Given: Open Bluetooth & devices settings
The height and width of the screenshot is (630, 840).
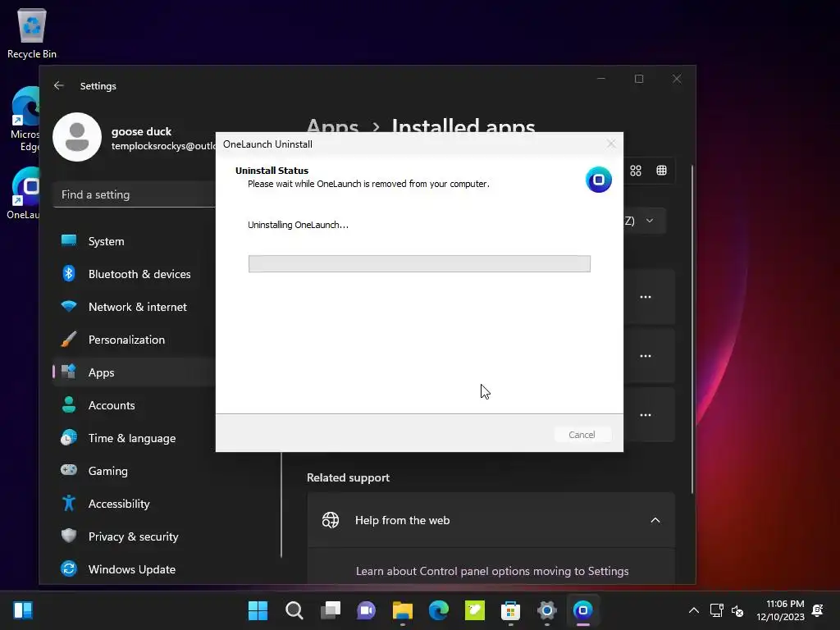Looking at the screenshot, I should pyautogui.click(x=134, y=274).
